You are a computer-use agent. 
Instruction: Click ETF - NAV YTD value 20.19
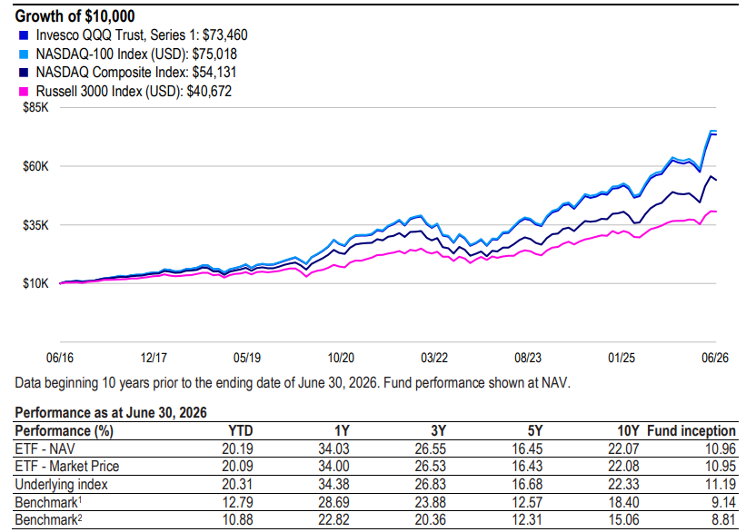coord(237,449)
